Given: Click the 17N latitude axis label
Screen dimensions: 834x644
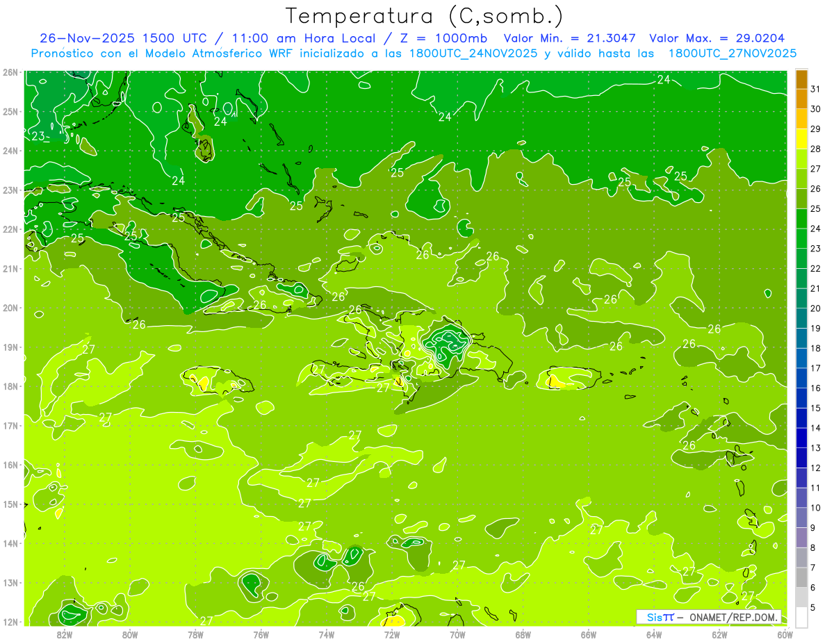Looking at the screenshot, I should pyautogui.click(x=10, y=425).
